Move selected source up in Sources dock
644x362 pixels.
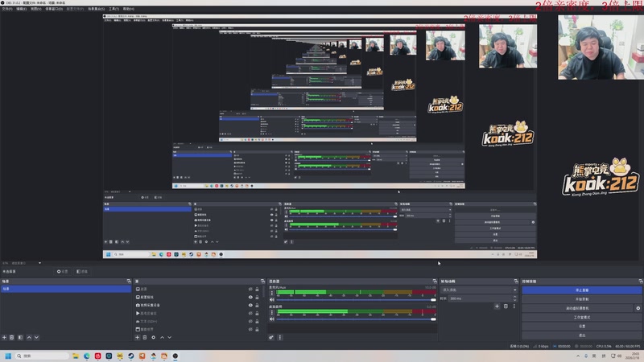[x=163, y=337]
